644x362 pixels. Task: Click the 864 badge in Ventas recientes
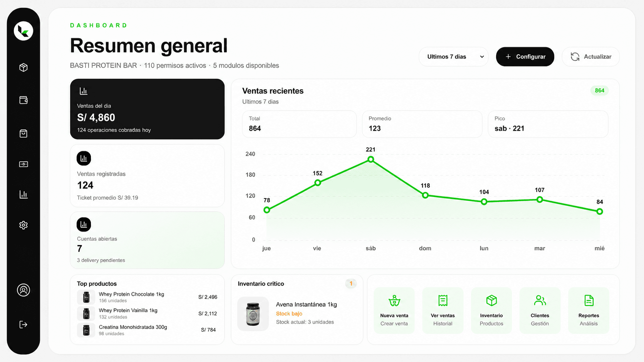(x=600, y=90)
